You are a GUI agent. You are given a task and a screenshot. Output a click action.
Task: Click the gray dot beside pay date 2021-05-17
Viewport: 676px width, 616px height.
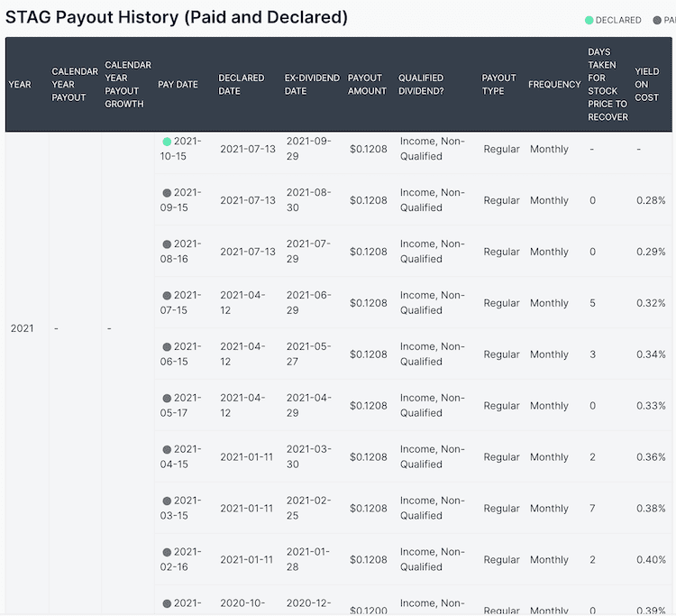[167, 398]
